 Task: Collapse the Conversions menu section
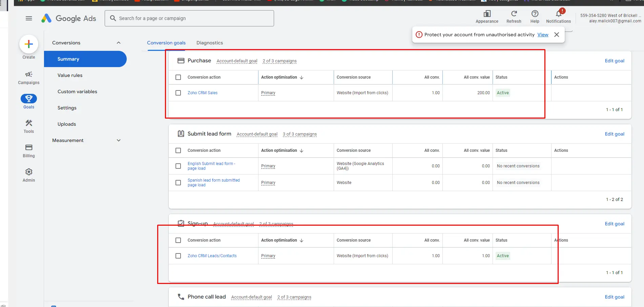click(x=119, y=43)
